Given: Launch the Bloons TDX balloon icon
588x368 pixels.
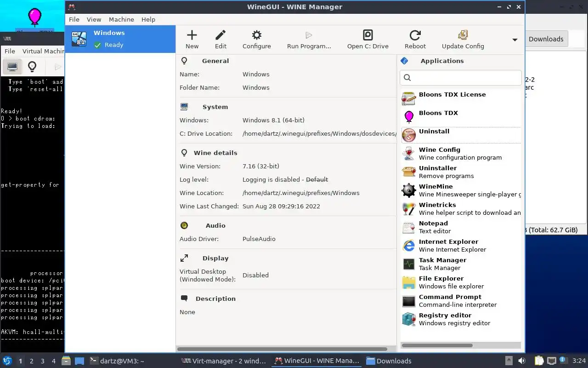Looking at the screenshot, I should coord(409,117).
